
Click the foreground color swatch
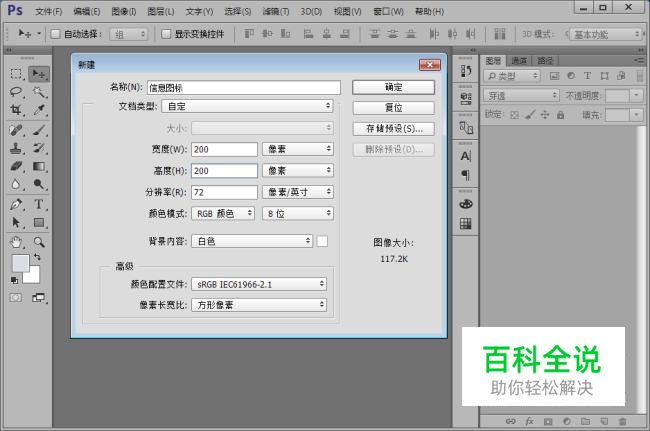tap(19, 262)
